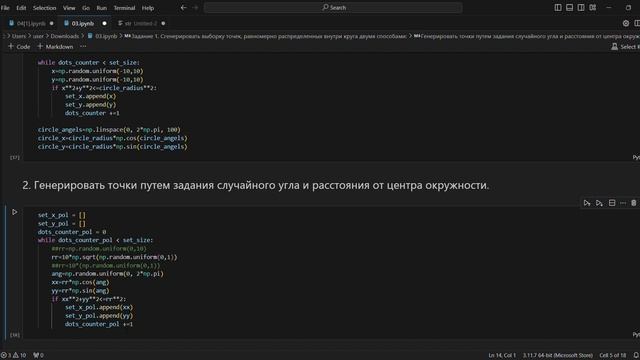This screenshot has width=640, height=360.
Task: Toggle secondary side bar layout icon
Action: pos(581,8)
